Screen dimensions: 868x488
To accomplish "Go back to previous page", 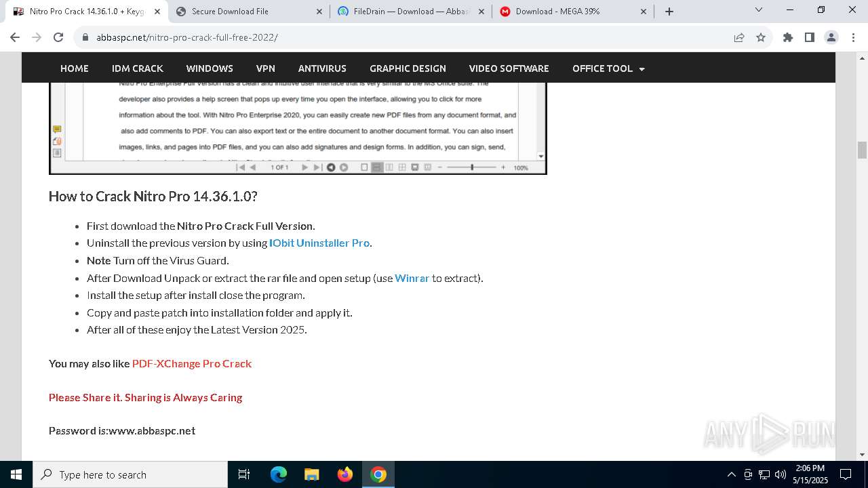I will [15, 37].
